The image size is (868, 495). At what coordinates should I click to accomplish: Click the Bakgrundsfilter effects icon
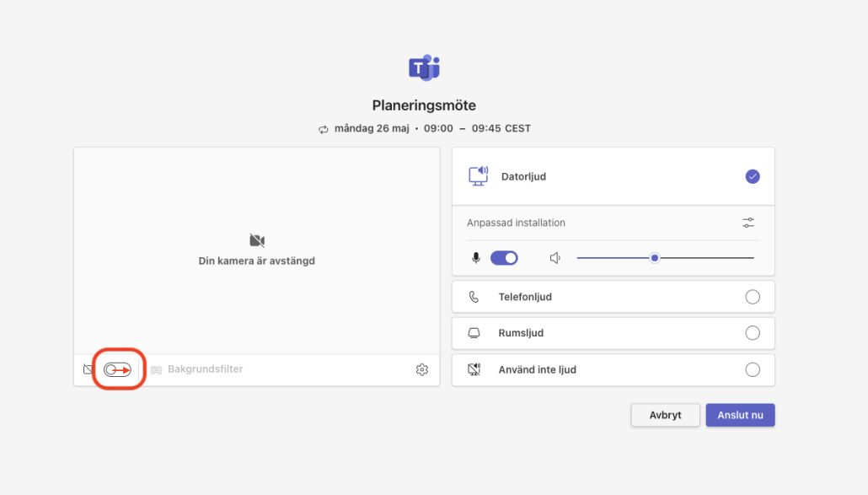pyautogui.click(x=156, y=369)
